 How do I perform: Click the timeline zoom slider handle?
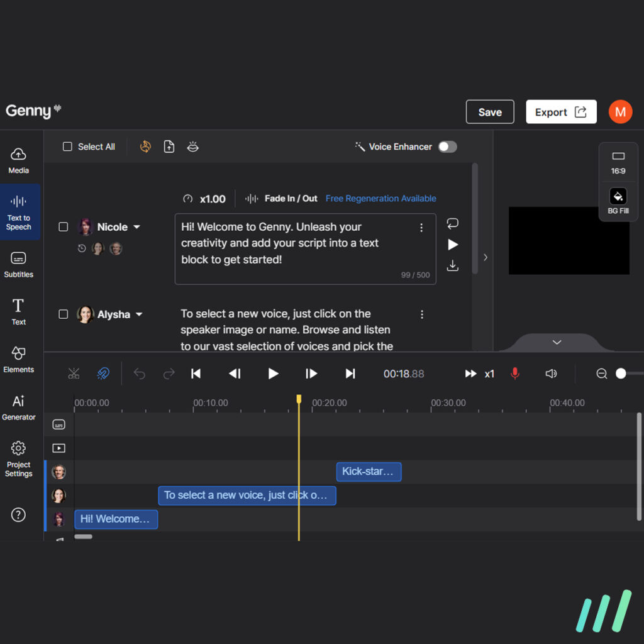621,374
